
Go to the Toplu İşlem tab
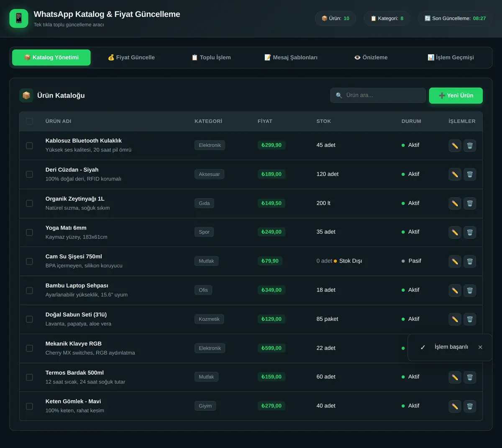point(211,57)
